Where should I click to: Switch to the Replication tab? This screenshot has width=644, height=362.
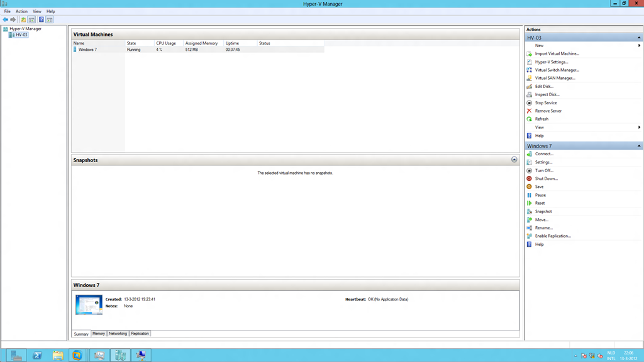[140, 334]
